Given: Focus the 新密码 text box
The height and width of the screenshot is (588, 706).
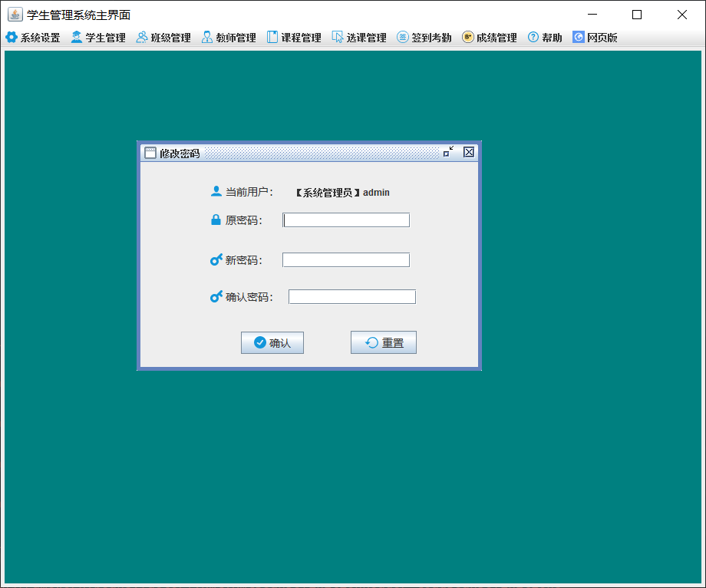Looking at the screenshot, I should (345, 259).
